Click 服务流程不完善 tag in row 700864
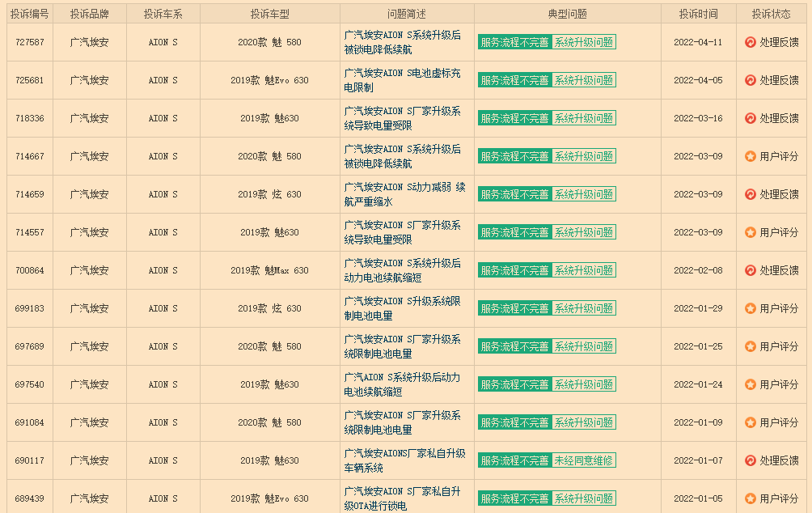812x513 pixels. 514,270
